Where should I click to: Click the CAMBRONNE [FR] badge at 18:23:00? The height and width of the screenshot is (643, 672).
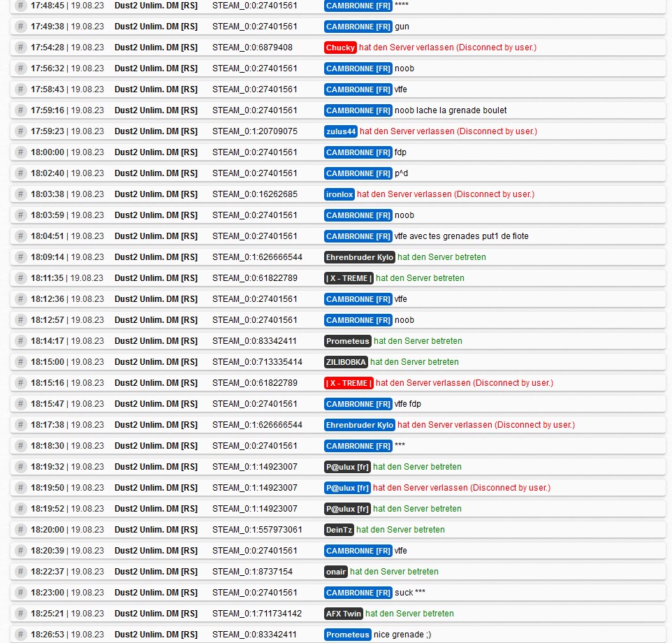pos(358,593)
